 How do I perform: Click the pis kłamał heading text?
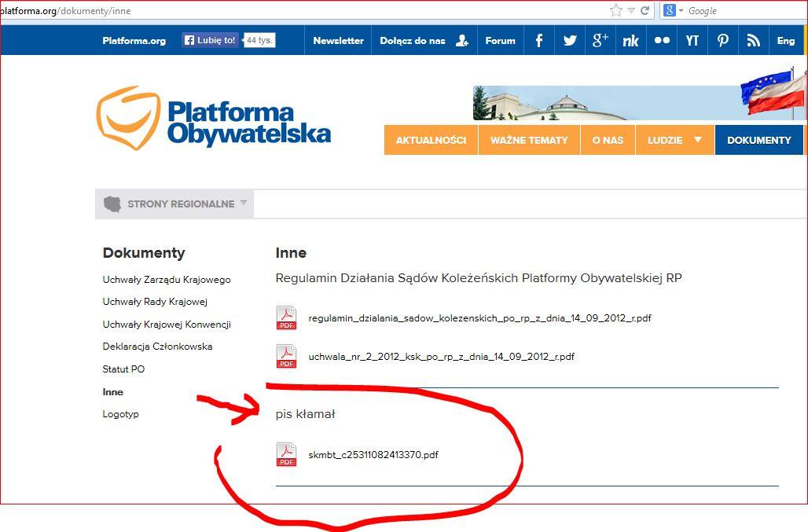[305, 414]
